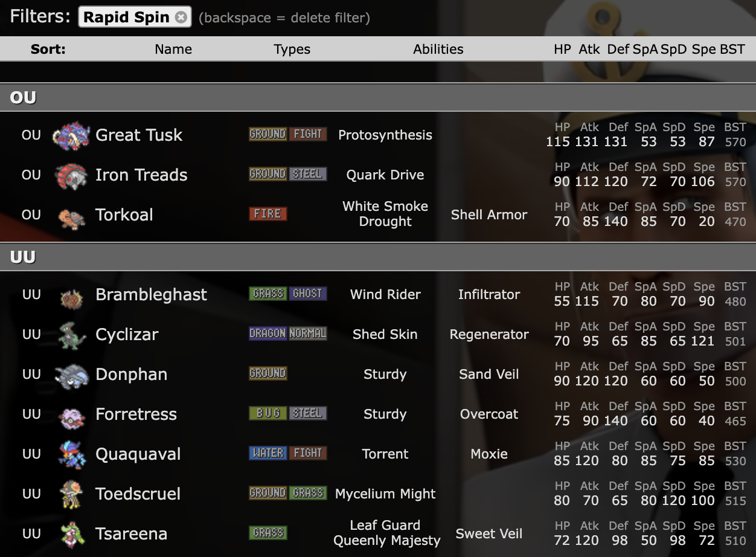The image size is (756, 557).
Task: Click Toedscruel's Grass type badge
Action: (x=308, y=493)
